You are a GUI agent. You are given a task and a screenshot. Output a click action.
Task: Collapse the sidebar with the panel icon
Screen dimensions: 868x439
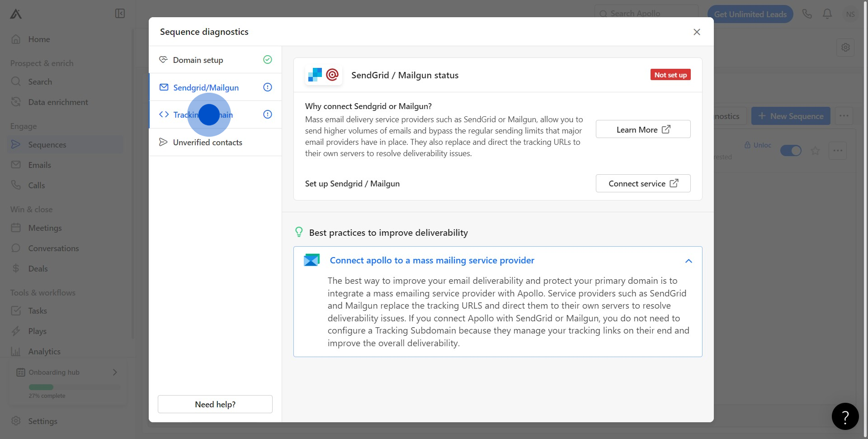[x=120, y=14]
